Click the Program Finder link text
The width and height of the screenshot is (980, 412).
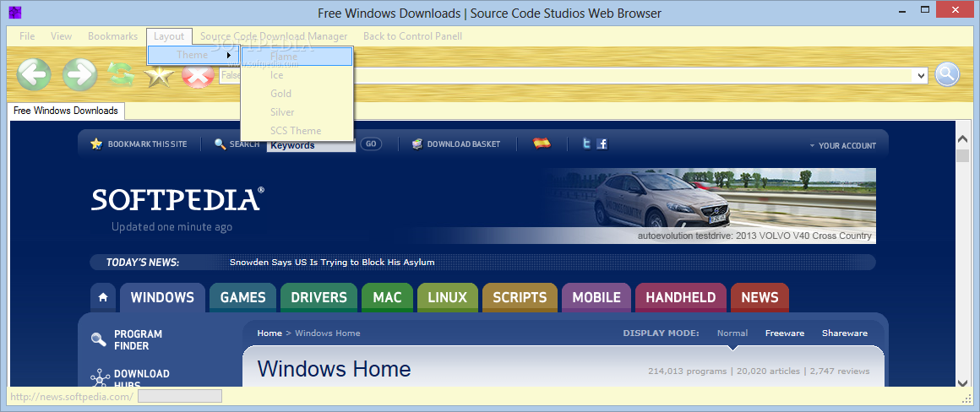(x=138, y=339)
